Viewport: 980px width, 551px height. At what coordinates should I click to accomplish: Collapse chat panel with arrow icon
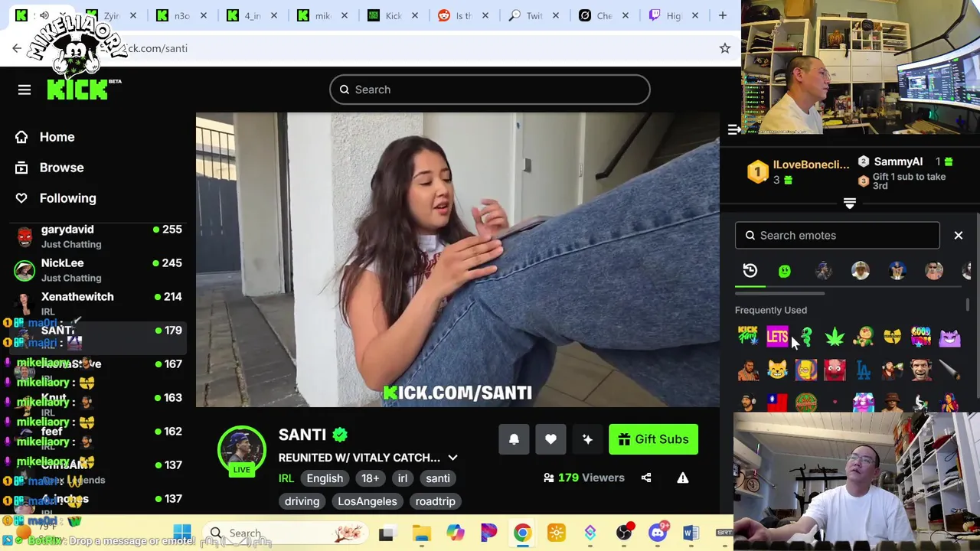coord(733,130)
